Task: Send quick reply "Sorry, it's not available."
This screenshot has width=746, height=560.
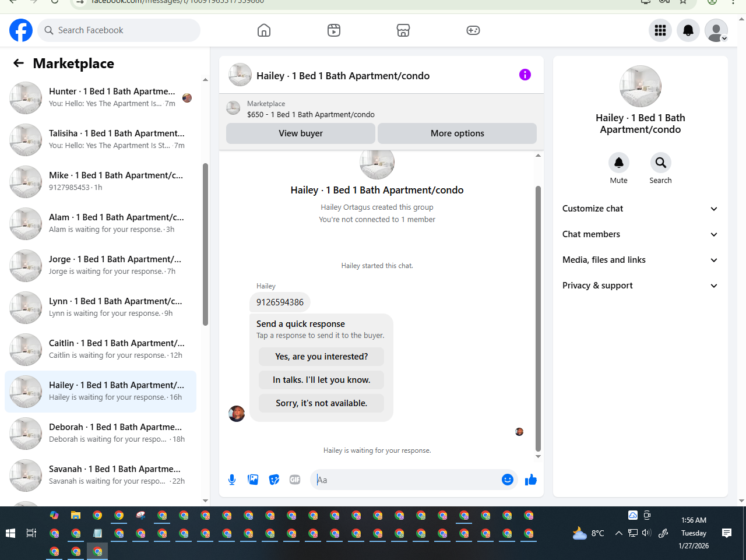Action: (x=322, y=403)
